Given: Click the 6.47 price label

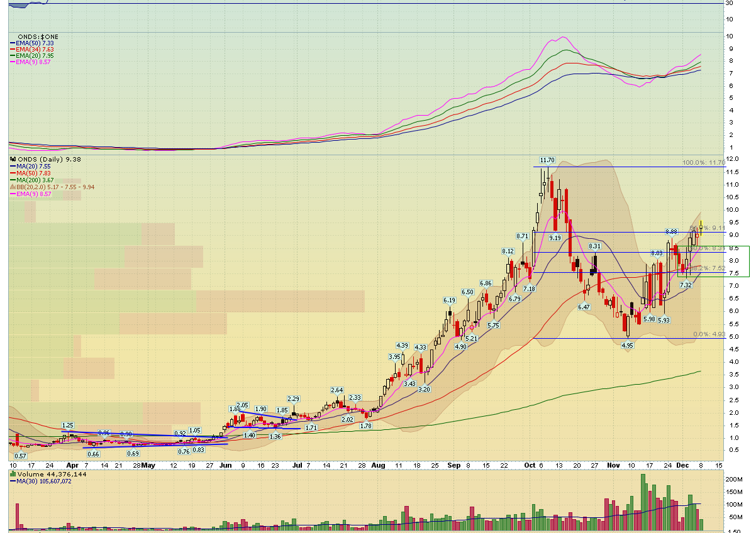Looking at the screenshot, I should [x=584, y=307].
